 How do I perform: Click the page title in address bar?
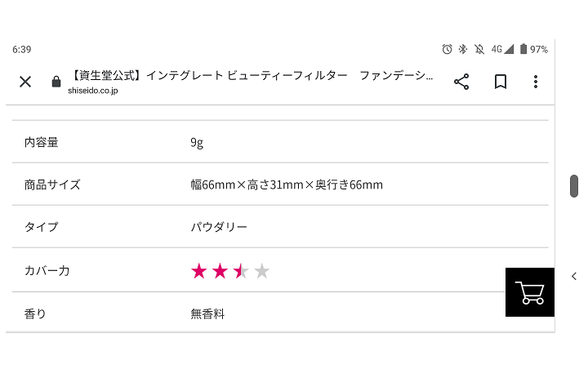(252, 75)
